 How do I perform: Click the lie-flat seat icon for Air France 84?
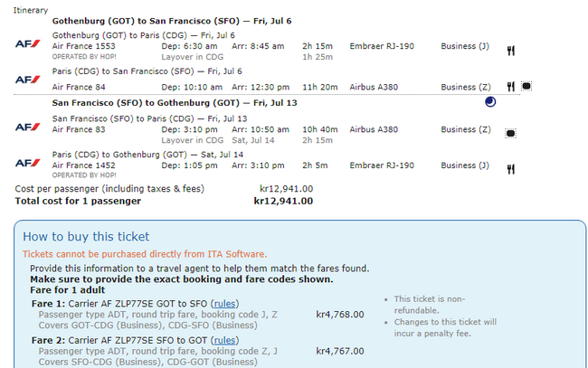(526, 86)
